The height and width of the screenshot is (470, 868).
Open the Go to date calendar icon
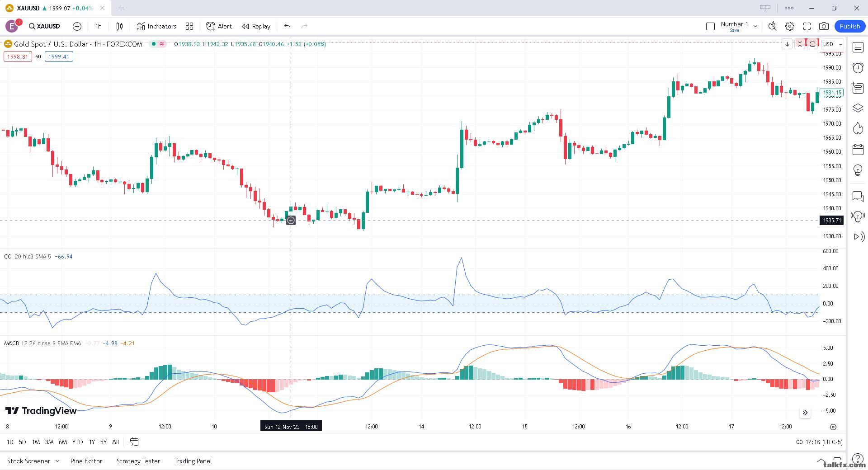[134, 442]
